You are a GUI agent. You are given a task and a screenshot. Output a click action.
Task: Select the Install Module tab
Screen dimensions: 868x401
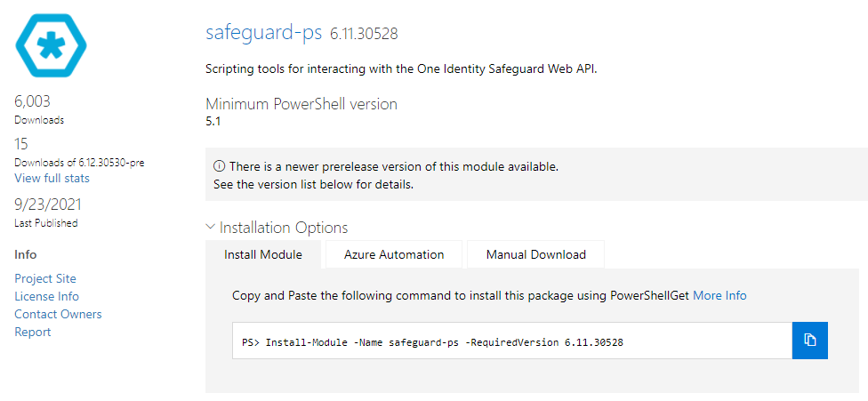(263, 254)
